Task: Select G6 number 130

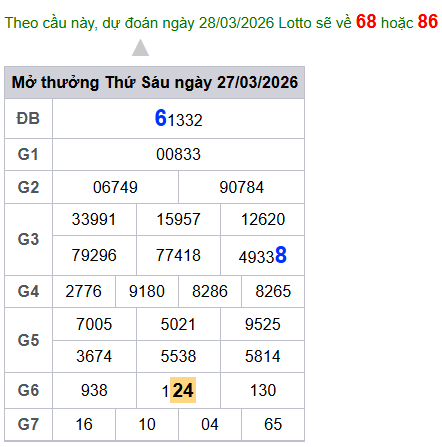Action: (263, 390)
